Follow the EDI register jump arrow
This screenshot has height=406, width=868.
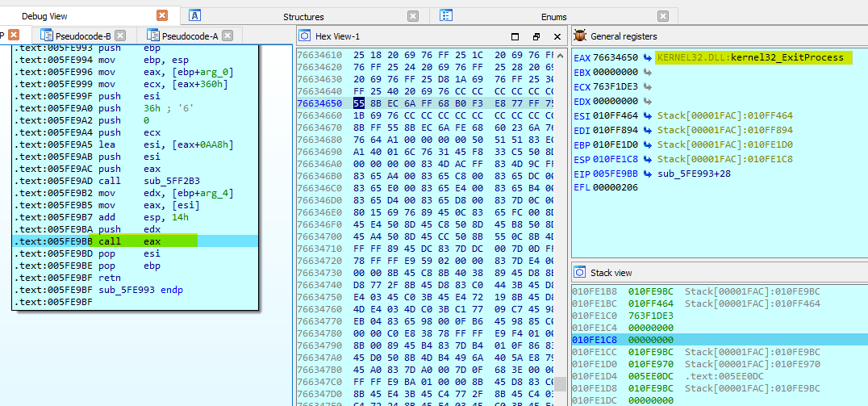pos(647,130)
